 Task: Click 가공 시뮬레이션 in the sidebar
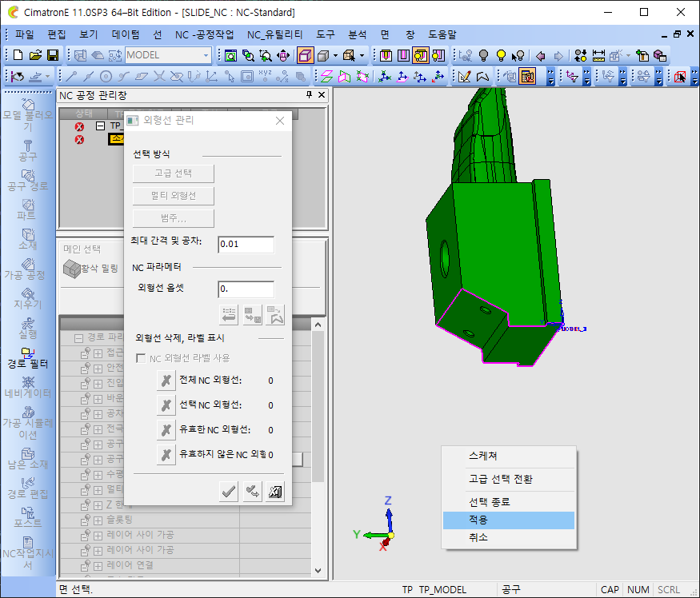[x=28, y=423]
